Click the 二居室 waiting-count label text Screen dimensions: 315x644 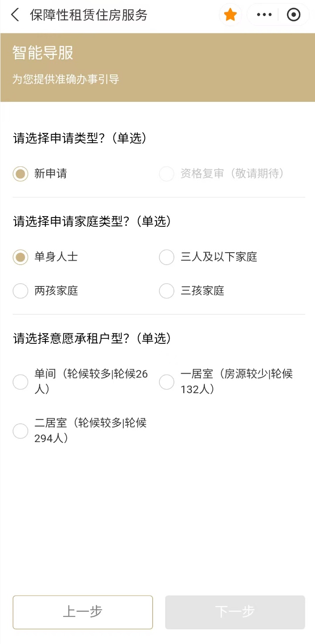90,431
